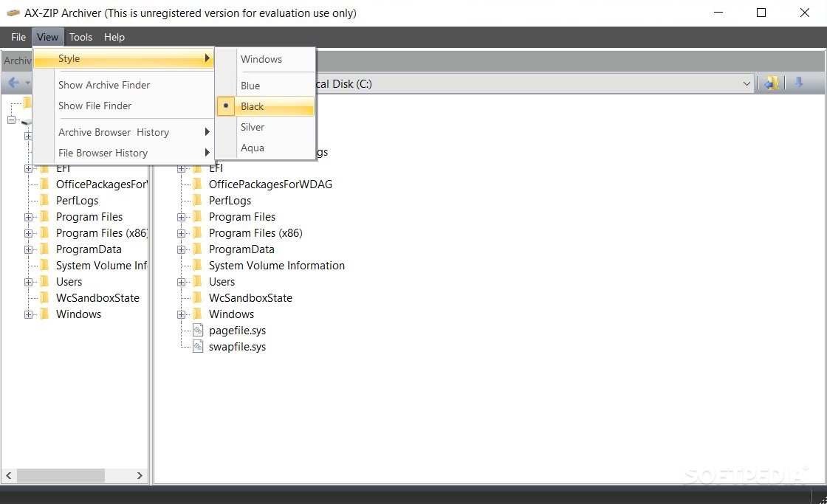Open Archive Browser History submenu
This screenshot has height=504, width=827.
coord(123,132)
